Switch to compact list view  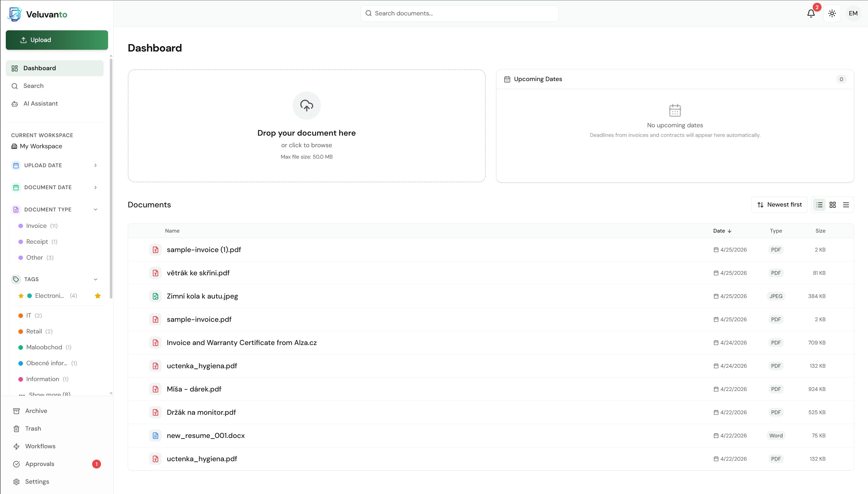[846, 205]
